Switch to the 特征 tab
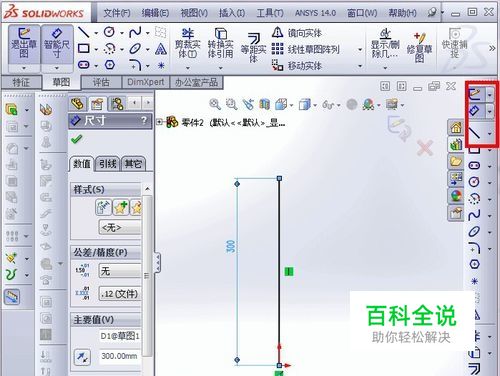This screenshot has width=500, height=376. 21,82
